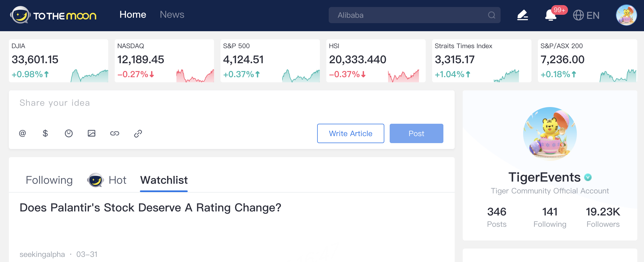Click the search magnifier icon
This screenshot has width=644, height=262.
491,15
